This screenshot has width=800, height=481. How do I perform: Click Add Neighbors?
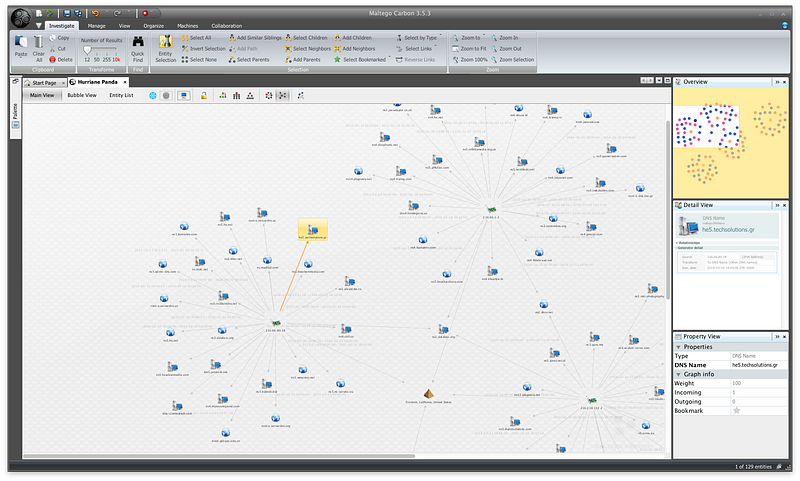[355, 49]
